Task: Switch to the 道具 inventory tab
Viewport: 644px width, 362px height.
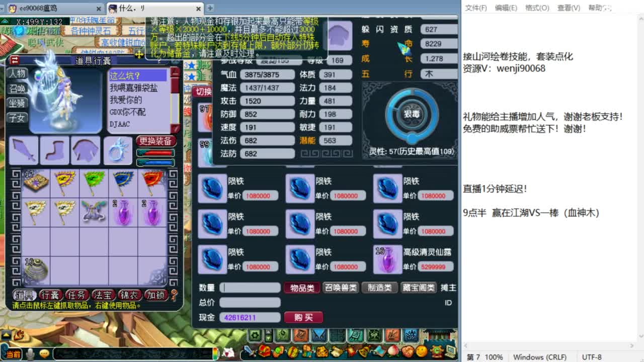Action: coord(24,295)
